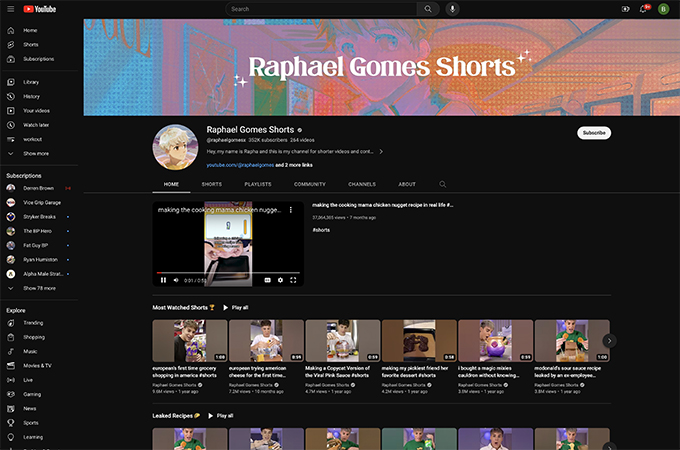This screenshot has width=680, height=450.
Task: Switch to the ABOUT tab
Action: pos(407,184)
